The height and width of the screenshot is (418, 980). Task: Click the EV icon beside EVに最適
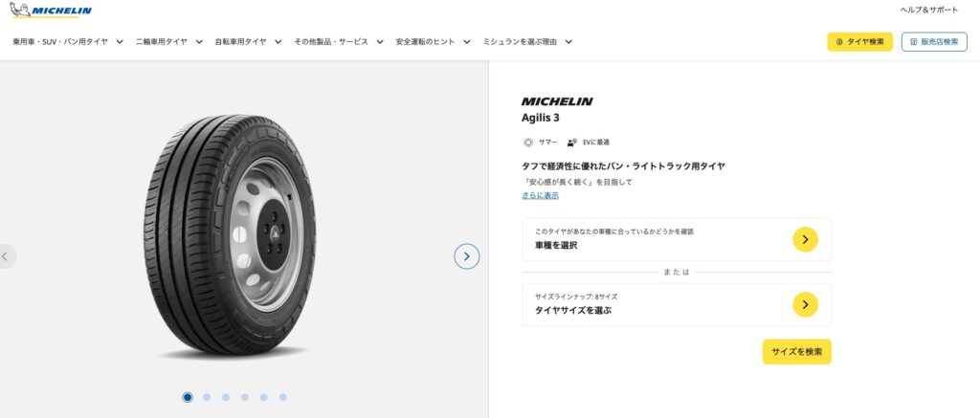point(572,143)
